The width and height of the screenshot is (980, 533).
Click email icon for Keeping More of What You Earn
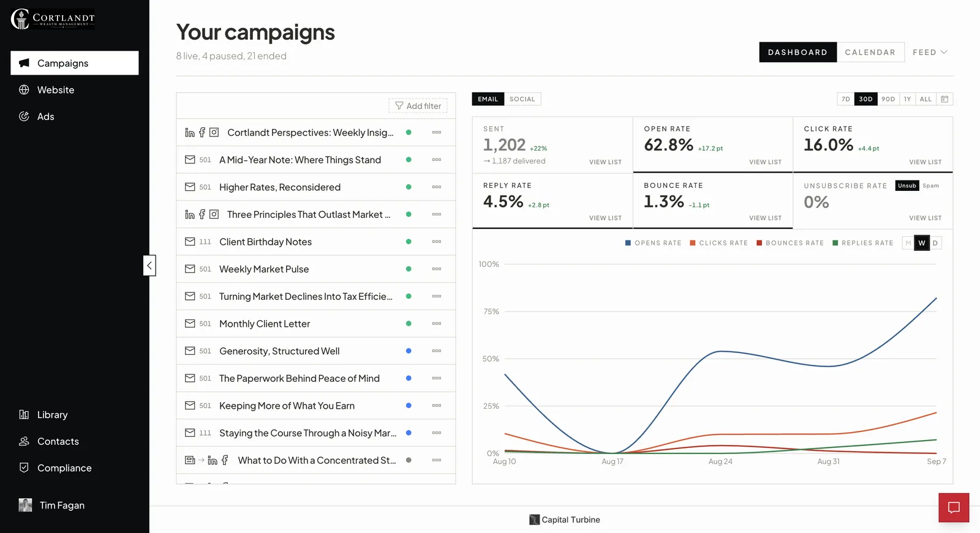tap(190, 405)
